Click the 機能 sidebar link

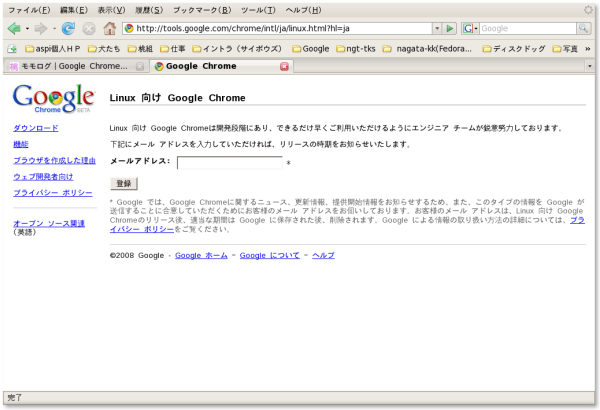pyautogui.click(x=21, y=144)
